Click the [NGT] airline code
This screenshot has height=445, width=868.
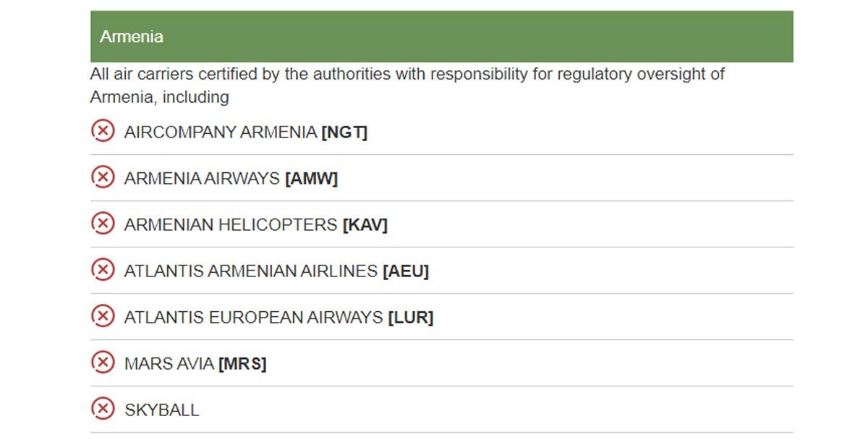coord(344,132)
